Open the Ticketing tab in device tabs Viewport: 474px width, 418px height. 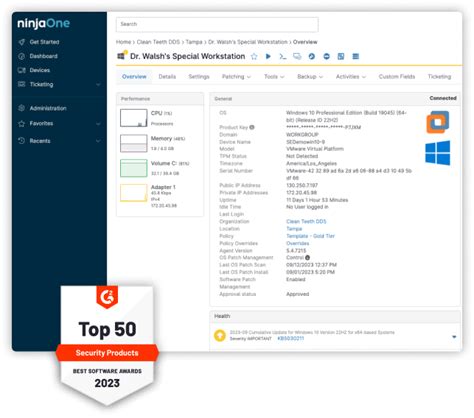point(439,77)
